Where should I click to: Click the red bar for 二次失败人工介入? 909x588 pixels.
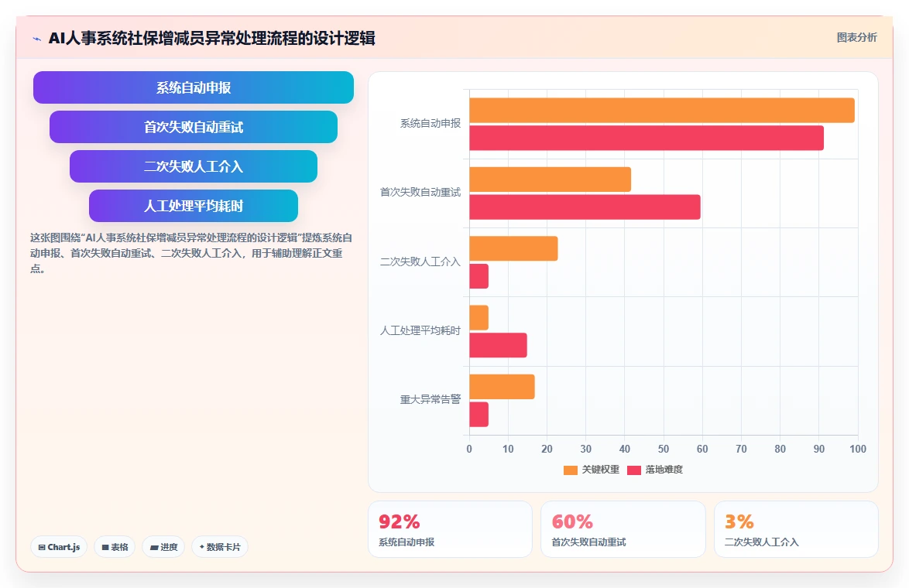click(479, 276)
